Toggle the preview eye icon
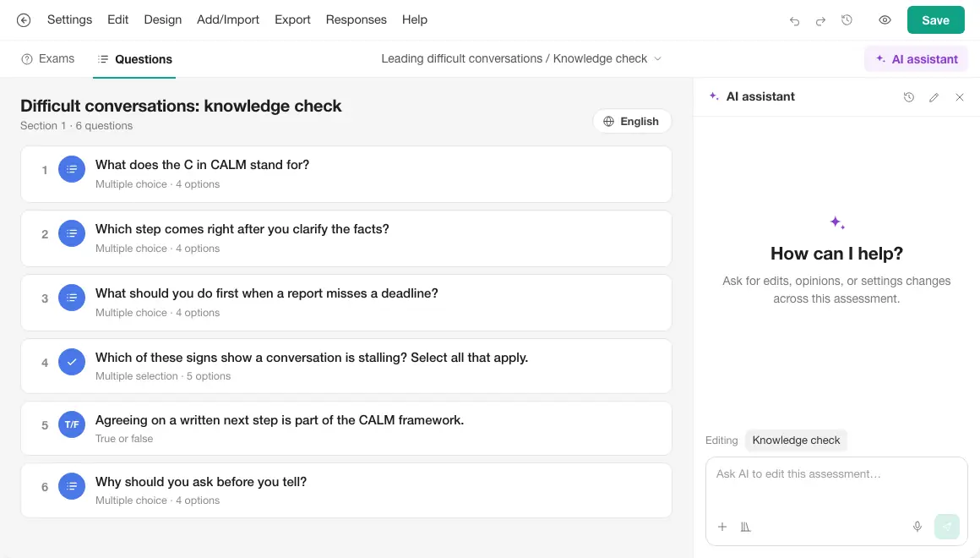 click(x=885, y=20)
